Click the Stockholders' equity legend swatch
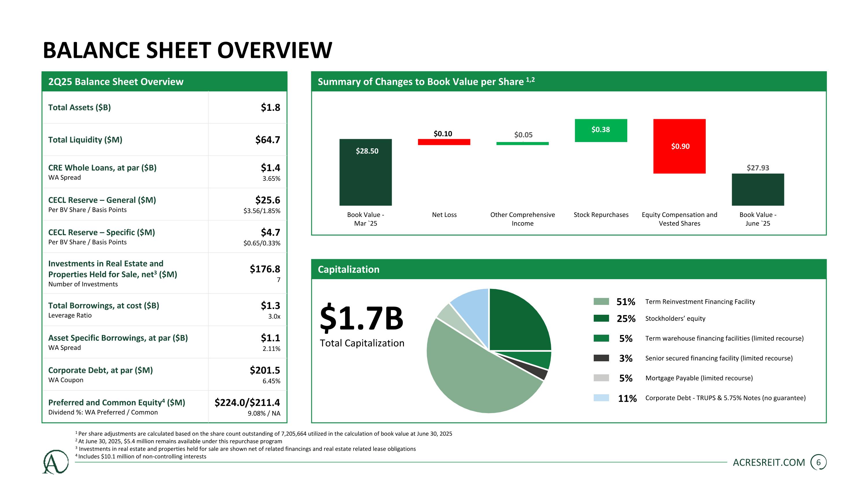The image size is (868, 488). click(601, 318)
